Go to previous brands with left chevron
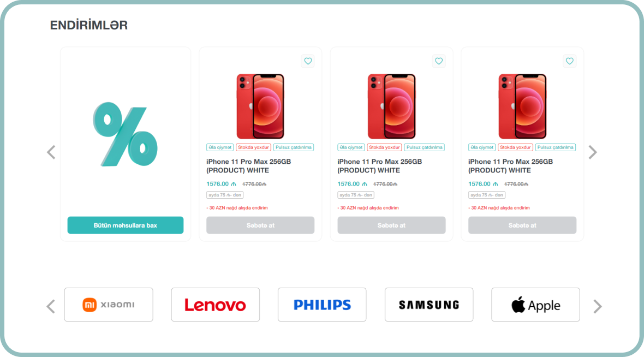 51,306
